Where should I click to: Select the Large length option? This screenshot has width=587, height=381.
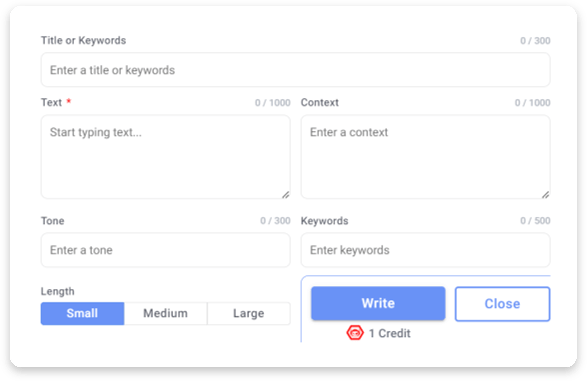249,313
